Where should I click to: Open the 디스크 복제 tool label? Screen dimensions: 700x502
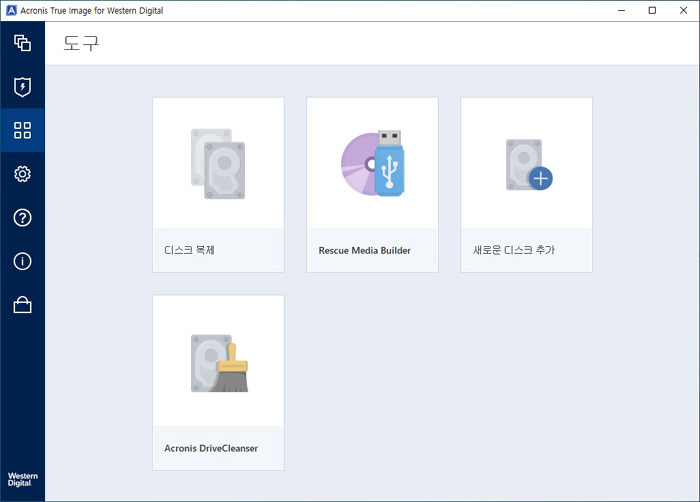pyautogui.click(x=189, y=250)
